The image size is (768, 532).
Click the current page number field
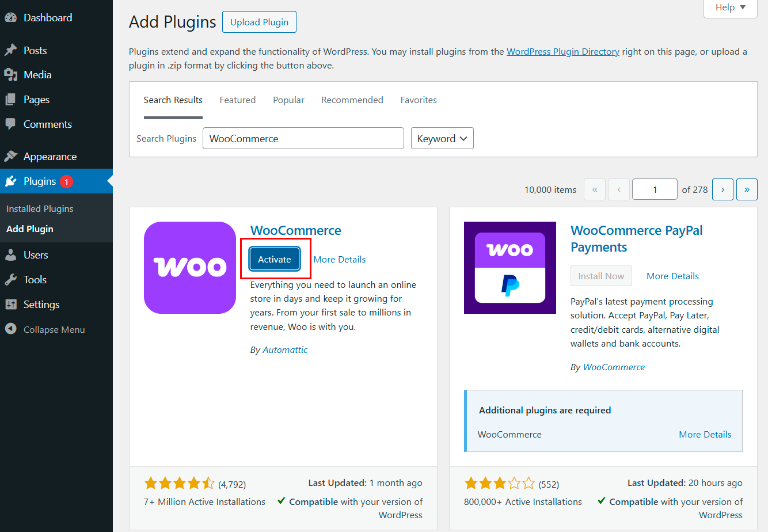[x=655, y=189]
